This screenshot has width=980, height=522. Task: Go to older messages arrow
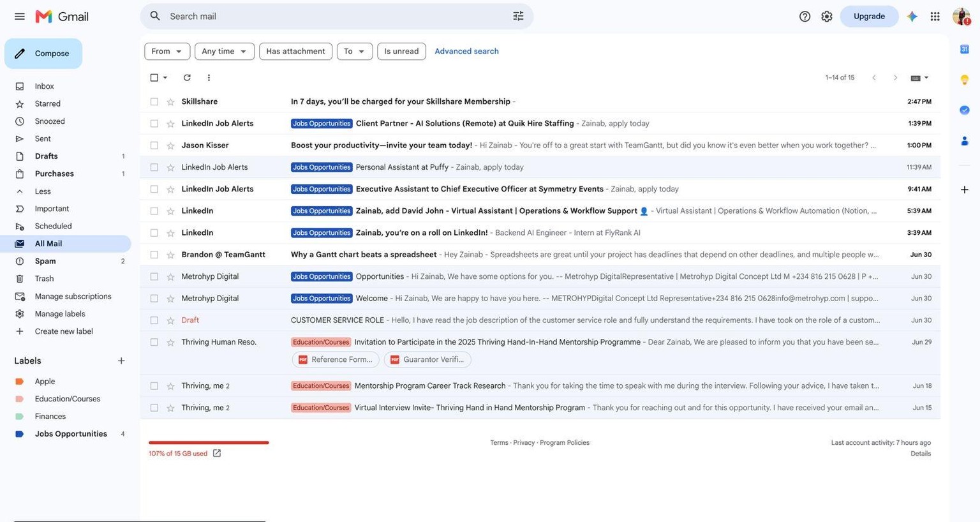pos(895,77)
